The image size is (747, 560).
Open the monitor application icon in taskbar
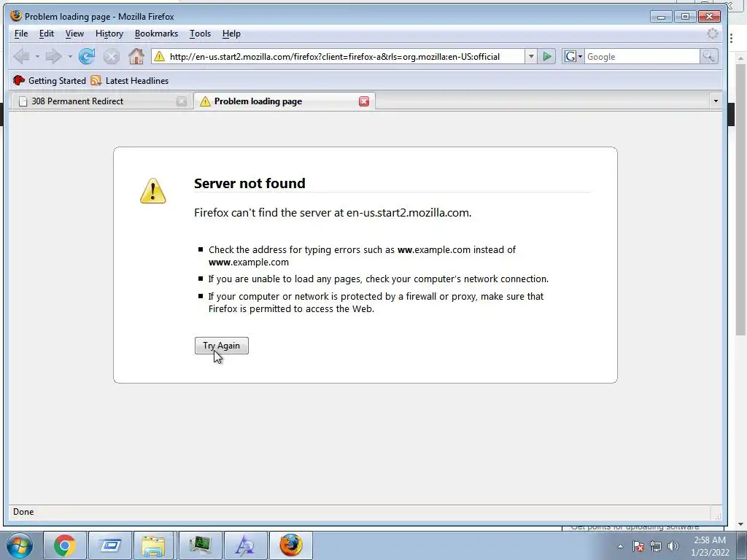[200, 545]
